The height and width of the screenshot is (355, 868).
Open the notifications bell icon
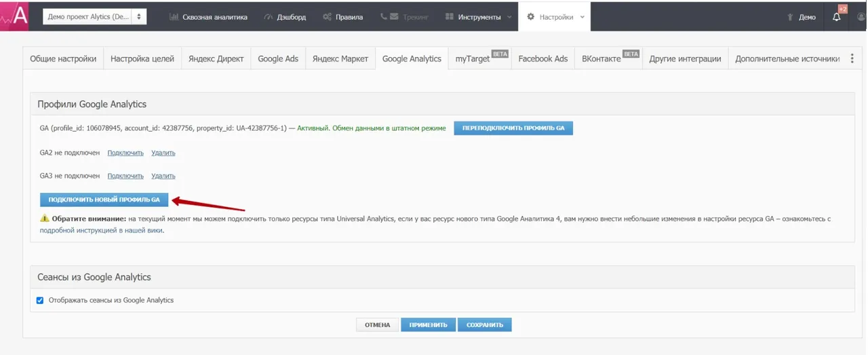tap(837, 17)
